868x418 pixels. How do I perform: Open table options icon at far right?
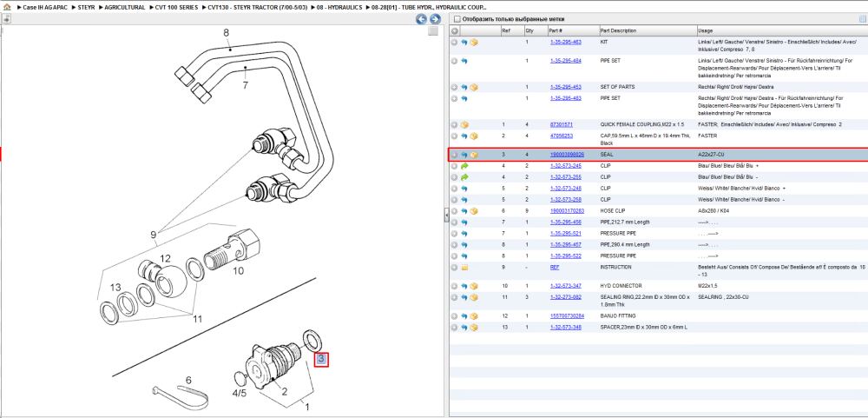pos(861,19)
